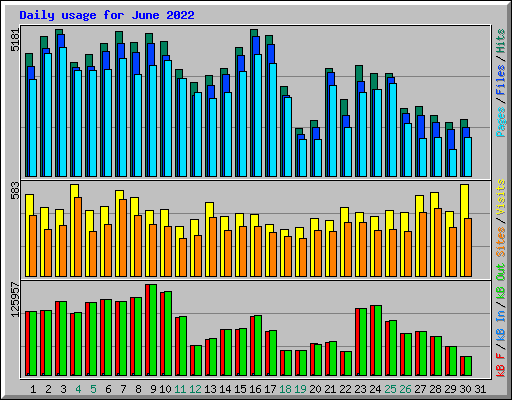This screenshot has height=400, width=512.
Task: Click day 7 on the x-axis
Action: pos(123,389)
